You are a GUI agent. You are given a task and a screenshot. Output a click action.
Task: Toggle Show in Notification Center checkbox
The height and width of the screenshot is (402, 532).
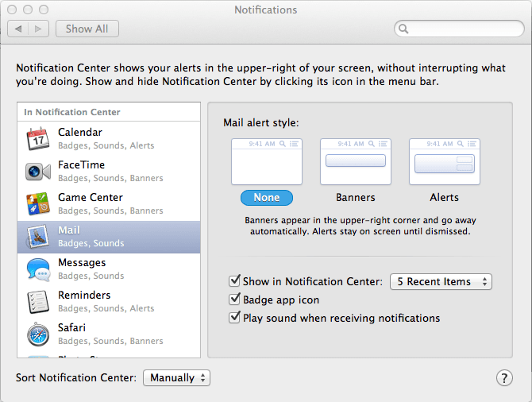[234, 280]
